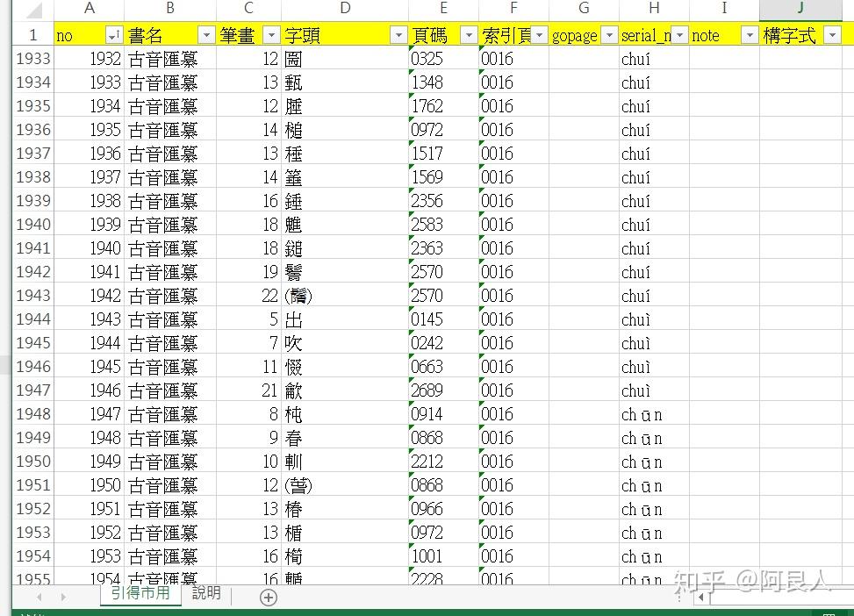Click cell with page number 0914

(443, 413)
